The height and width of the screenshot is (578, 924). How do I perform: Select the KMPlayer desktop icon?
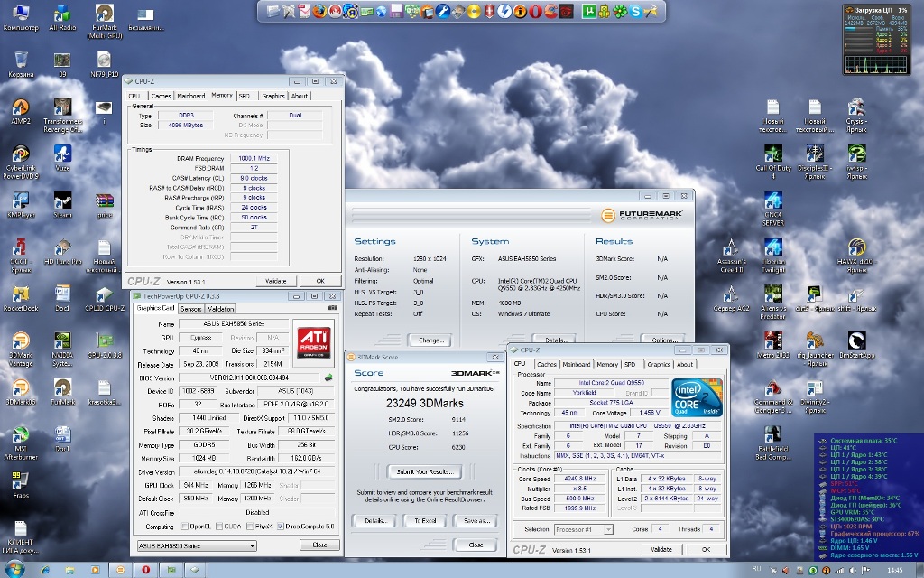coord(21,205)
